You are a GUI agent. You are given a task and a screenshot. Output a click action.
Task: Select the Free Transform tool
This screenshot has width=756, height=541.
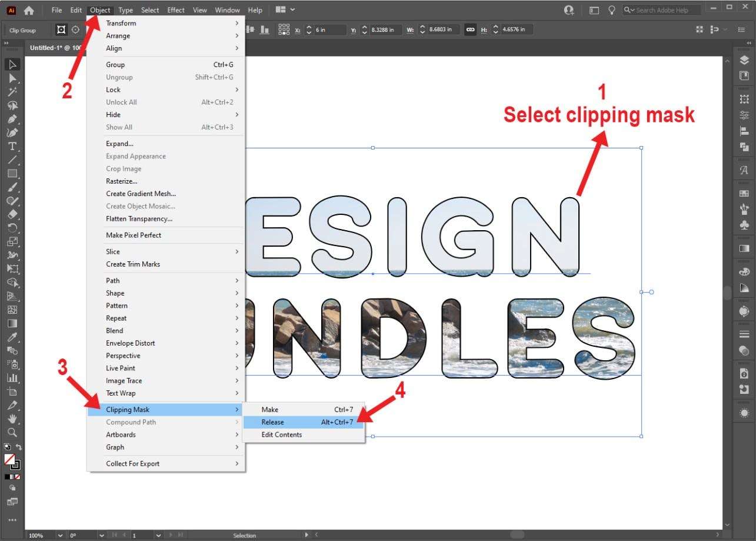(12, 269)
